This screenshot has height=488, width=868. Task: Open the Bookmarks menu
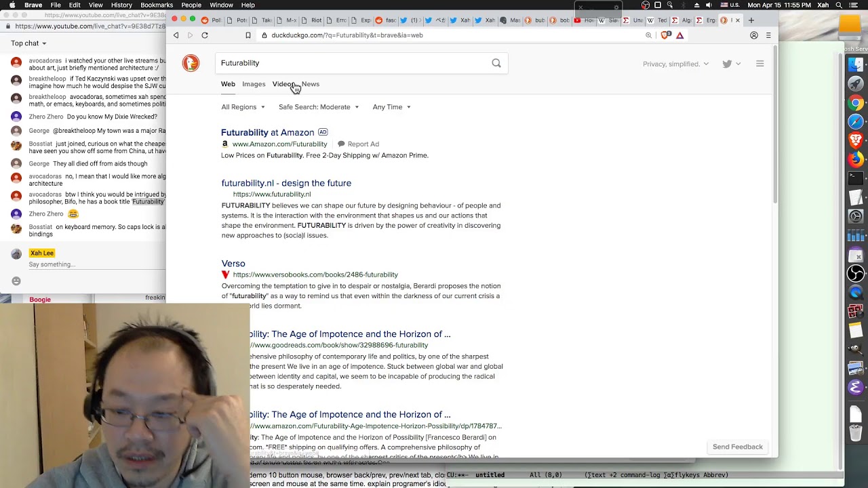[157, 5]
